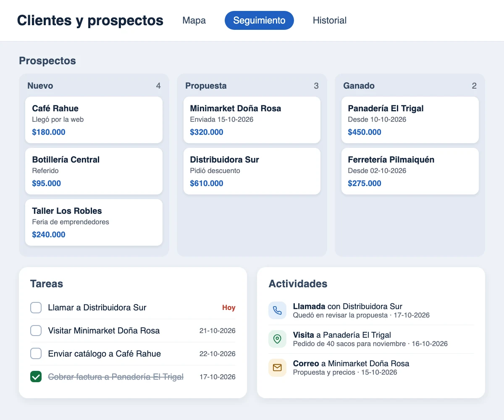
Task: Click the $610.000 amount
Action: [x=207, y=183]
